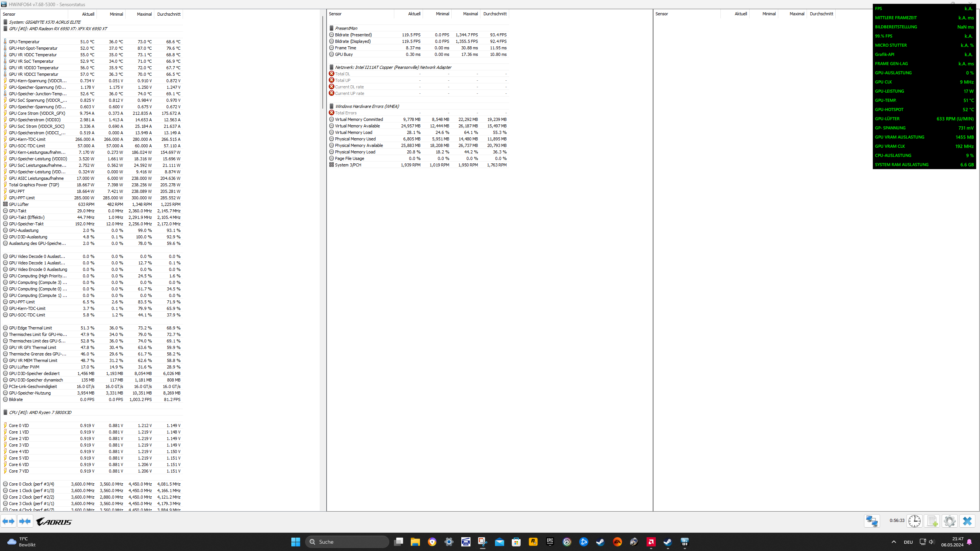This screenshot has width=980, height=551.
Task: Open the network remote monitoring icon
Action: tap(872, 521)
